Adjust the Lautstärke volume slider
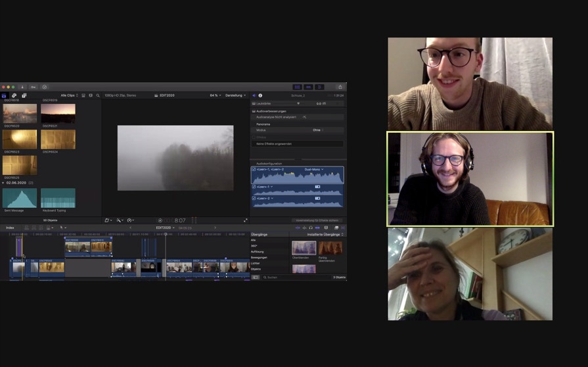588x367 pixels. click(299, 103)
